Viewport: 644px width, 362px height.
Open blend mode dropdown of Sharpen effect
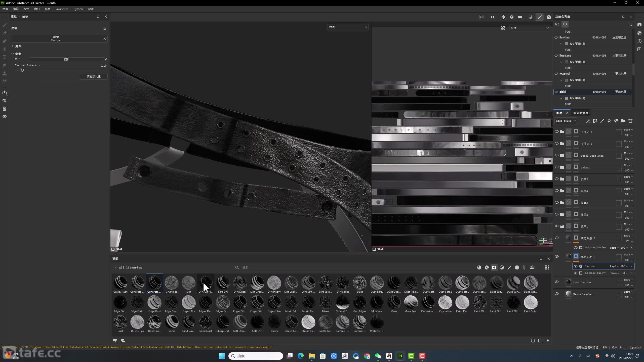coord(614,266)
